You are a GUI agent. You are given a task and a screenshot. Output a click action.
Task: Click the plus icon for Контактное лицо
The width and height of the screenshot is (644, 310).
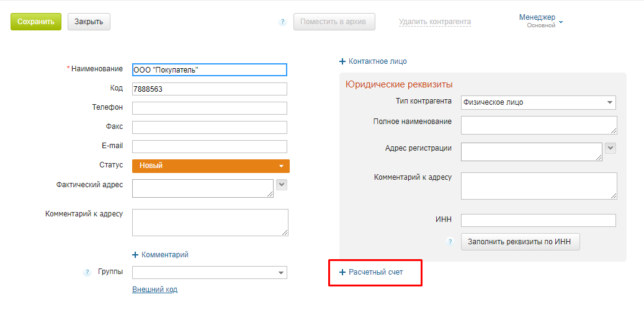tap(342, 61)
